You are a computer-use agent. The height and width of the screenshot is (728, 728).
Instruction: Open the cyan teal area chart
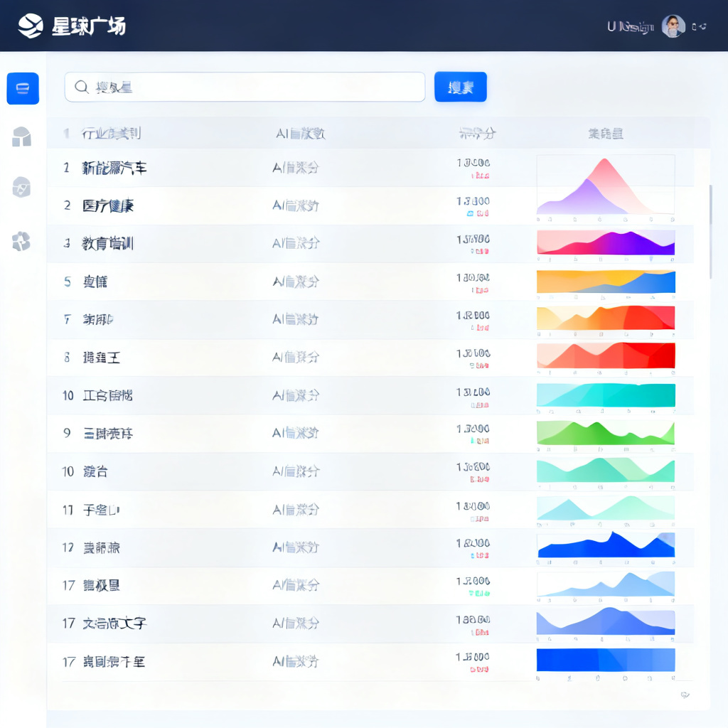(606, 395)
